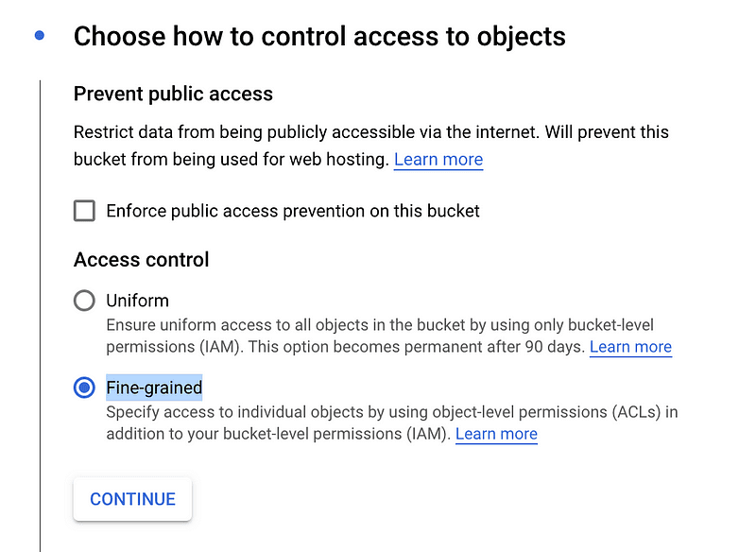
Task: Select the Uniform radio button
Action: [x=84, y=301]
